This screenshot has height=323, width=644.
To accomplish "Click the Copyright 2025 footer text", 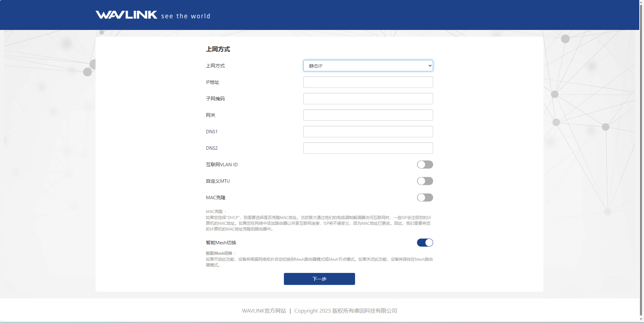I will 345,311.
